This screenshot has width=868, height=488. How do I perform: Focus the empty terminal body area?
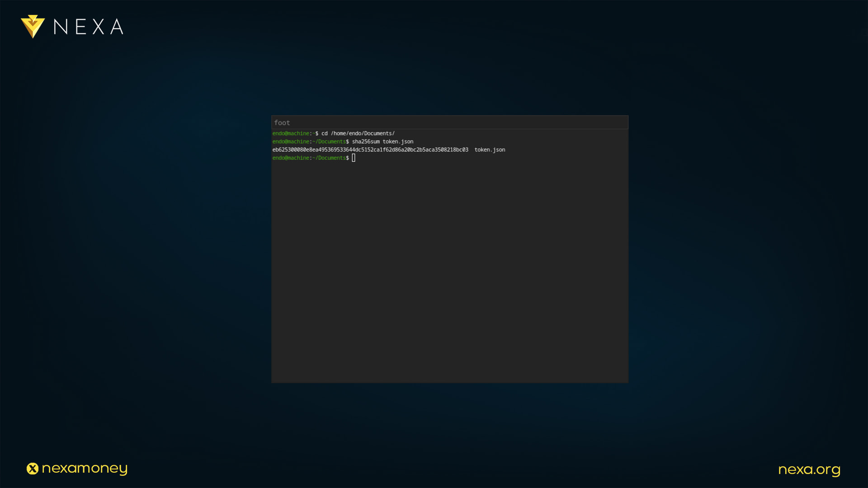(450, 271)
